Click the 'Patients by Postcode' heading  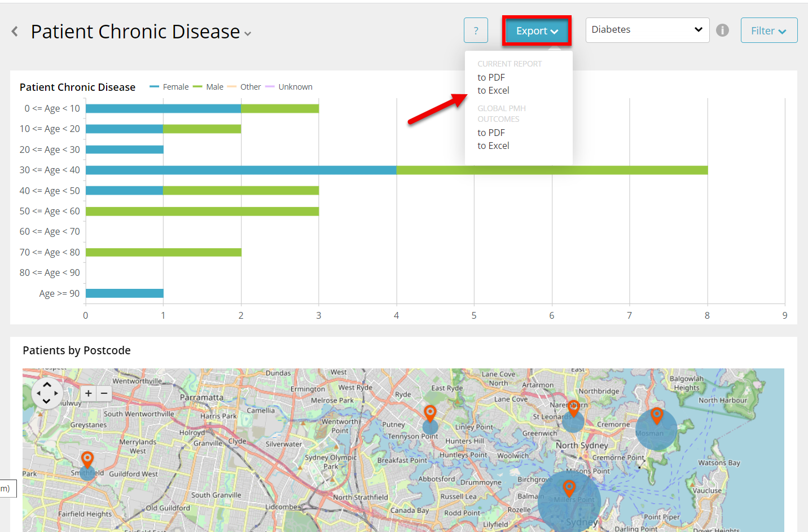point(77,350)
